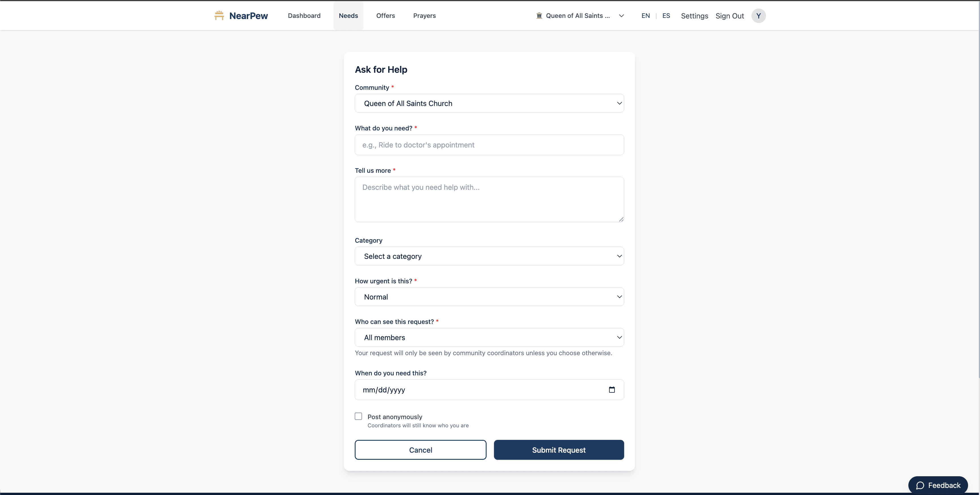980x495 pixels.
Task: Open the Y user avatar
Action: coord(758,16)
